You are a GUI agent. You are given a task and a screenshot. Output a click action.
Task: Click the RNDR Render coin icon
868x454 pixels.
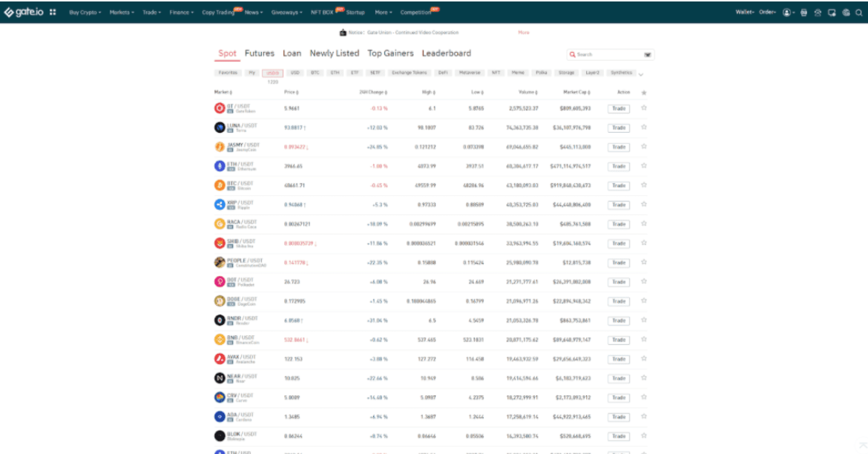click(x=220, y=320)
